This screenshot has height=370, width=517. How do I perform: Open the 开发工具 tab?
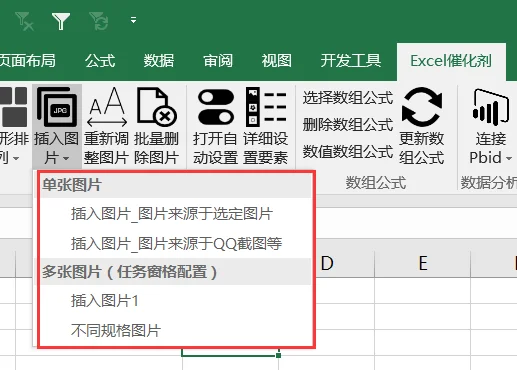point(351,61)
